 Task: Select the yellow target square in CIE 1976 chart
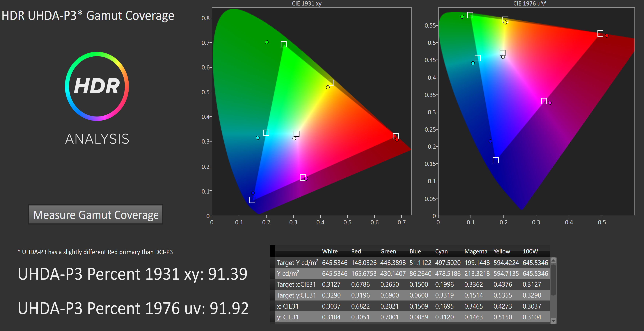[505, 19]
